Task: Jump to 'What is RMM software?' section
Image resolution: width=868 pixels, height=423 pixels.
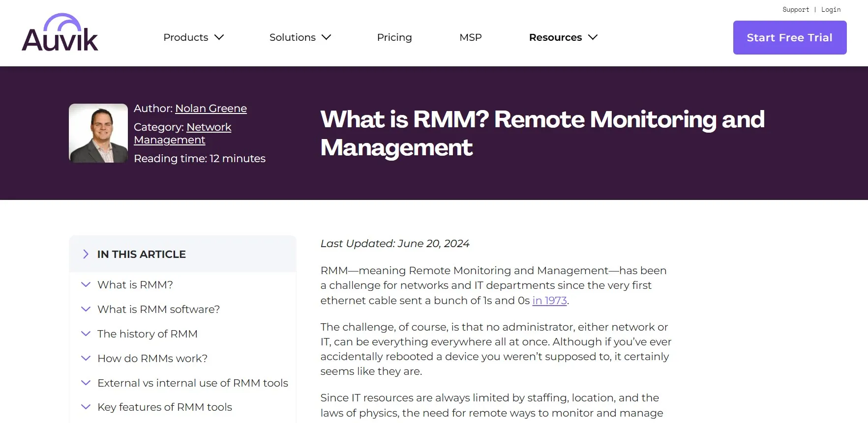Action: pyautogui.click(x=159, y=310)
